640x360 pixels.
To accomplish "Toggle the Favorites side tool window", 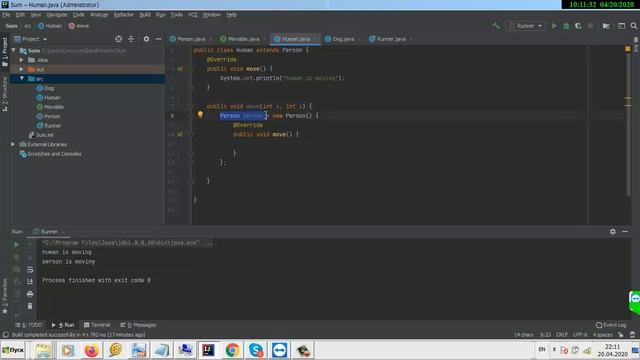I will click(5, 296).
